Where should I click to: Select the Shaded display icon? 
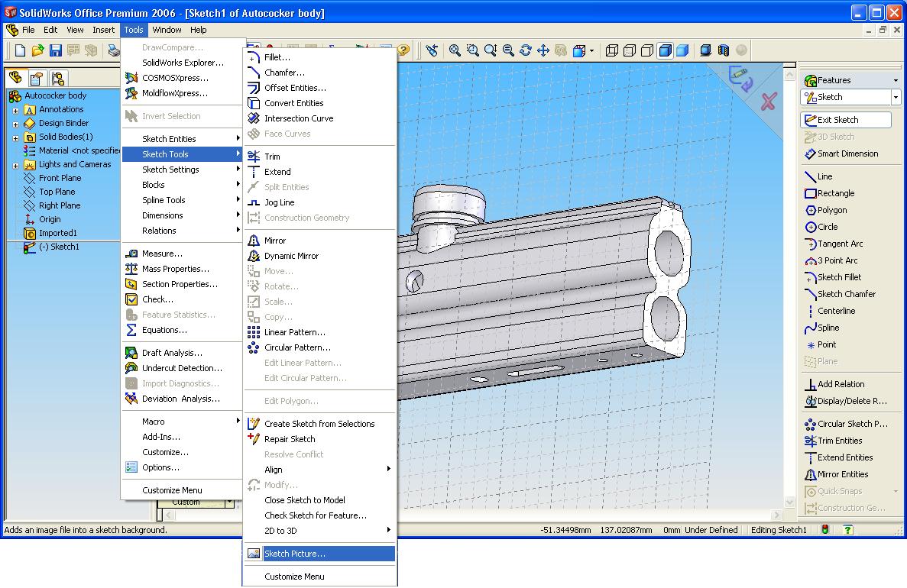[682, 51]
